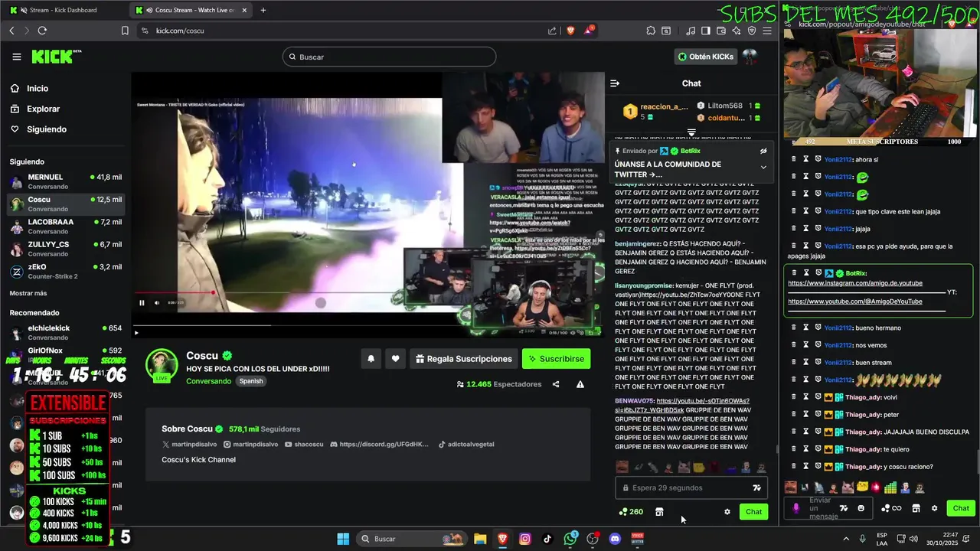Share the stream via share icon
Screen dimensions: 980x551
[x=556, y=384]
